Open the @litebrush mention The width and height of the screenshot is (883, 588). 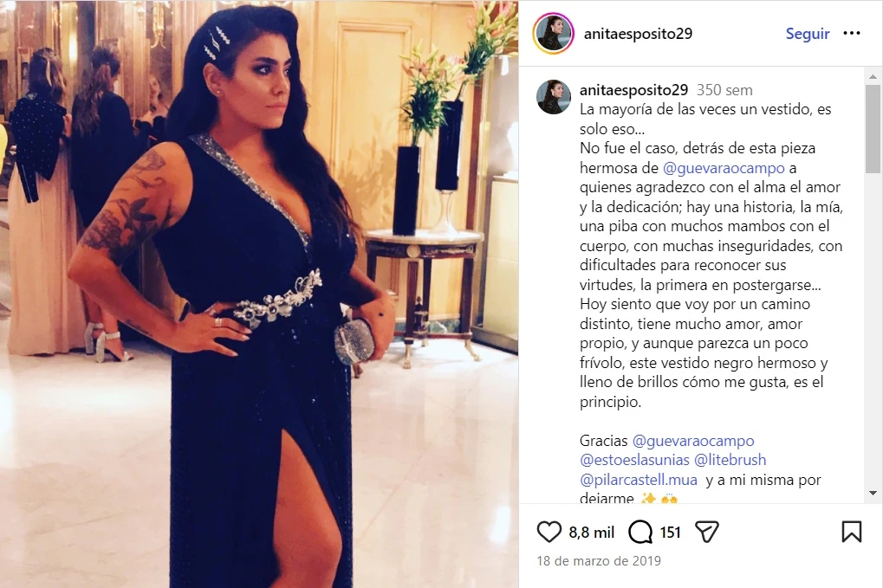730,460
